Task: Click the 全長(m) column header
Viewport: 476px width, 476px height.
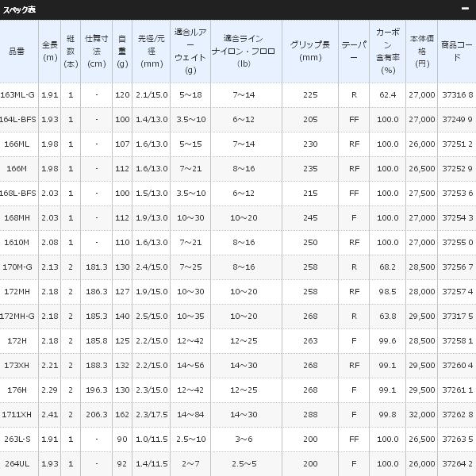Action: pyautogui.click(x=49, y=51)
